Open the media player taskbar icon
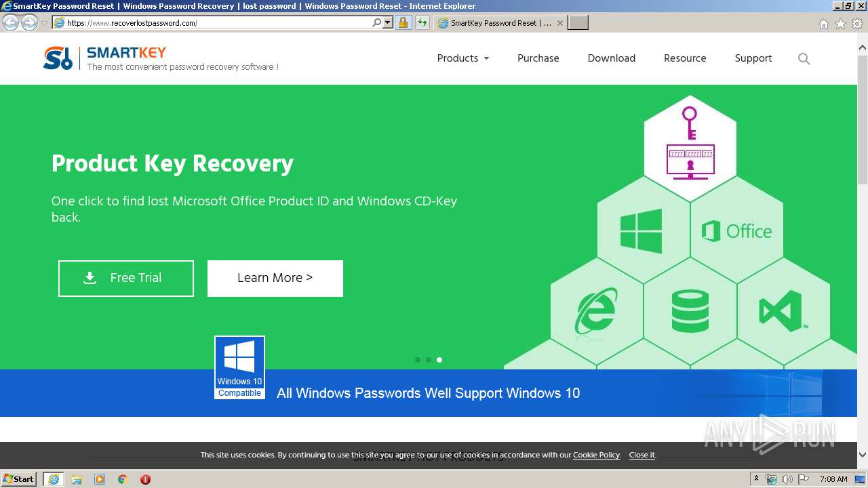This screenshot has height=488, width=868. [100, 479]
